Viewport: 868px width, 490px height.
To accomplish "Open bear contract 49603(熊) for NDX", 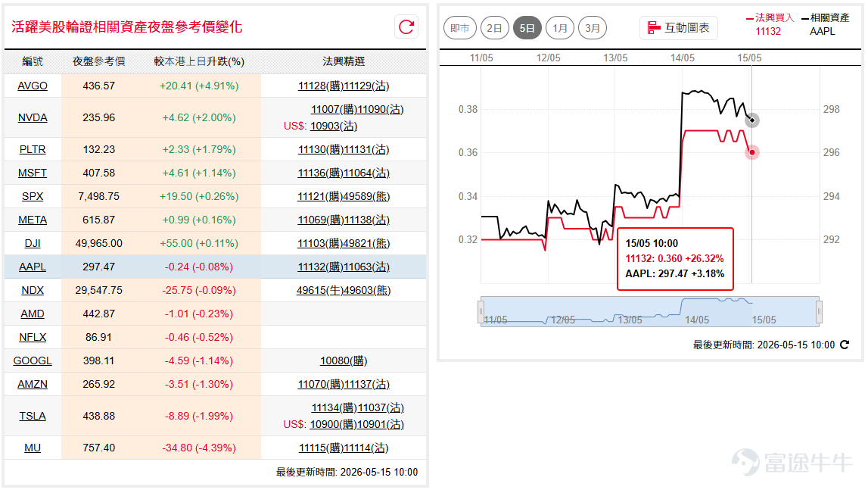I will click(367, 291).
